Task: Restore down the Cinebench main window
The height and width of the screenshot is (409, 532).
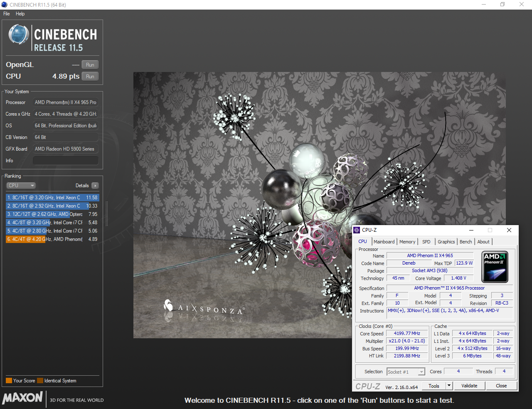Action: click(502, 5)
